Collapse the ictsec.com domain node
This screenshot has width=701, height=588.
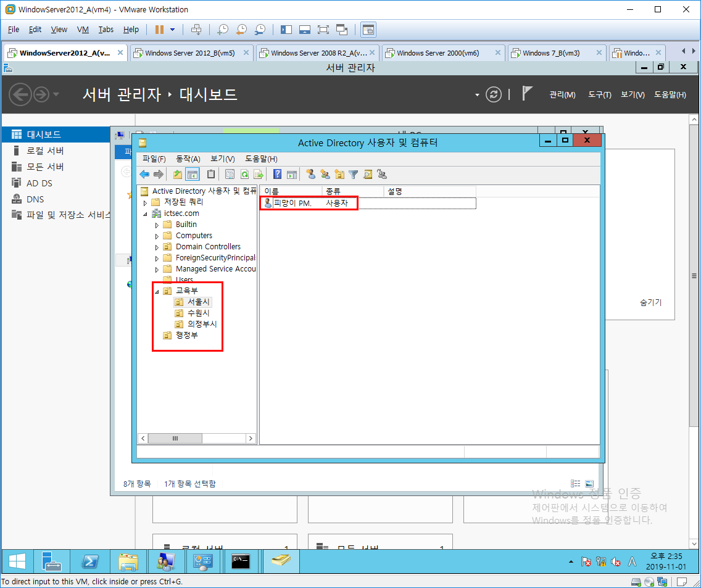(145, 213)
